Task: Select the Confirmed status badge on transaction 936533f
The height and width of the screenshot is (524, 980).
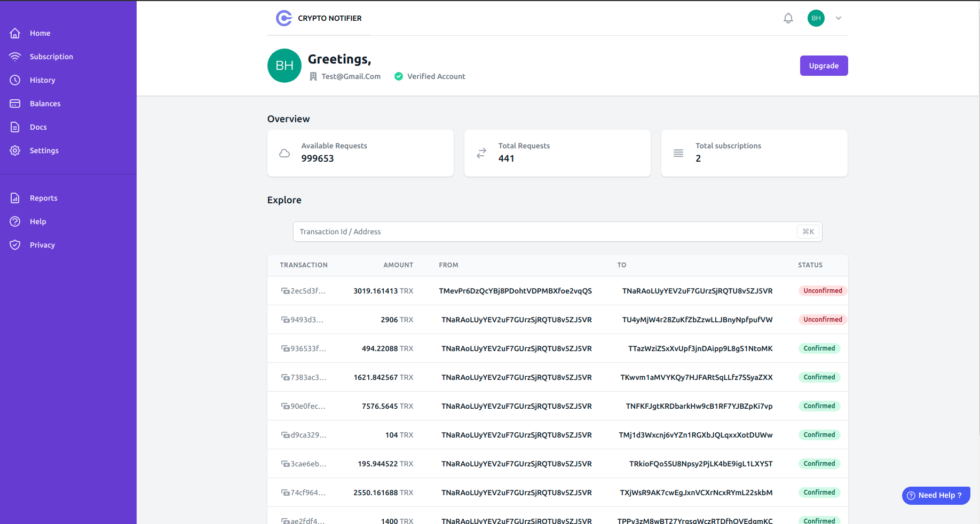Action: 819,348
